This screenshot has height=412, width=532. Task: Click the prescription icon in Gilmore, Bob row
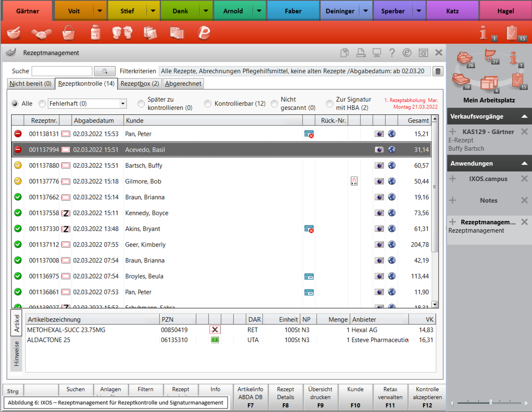(x=354, y=181)
